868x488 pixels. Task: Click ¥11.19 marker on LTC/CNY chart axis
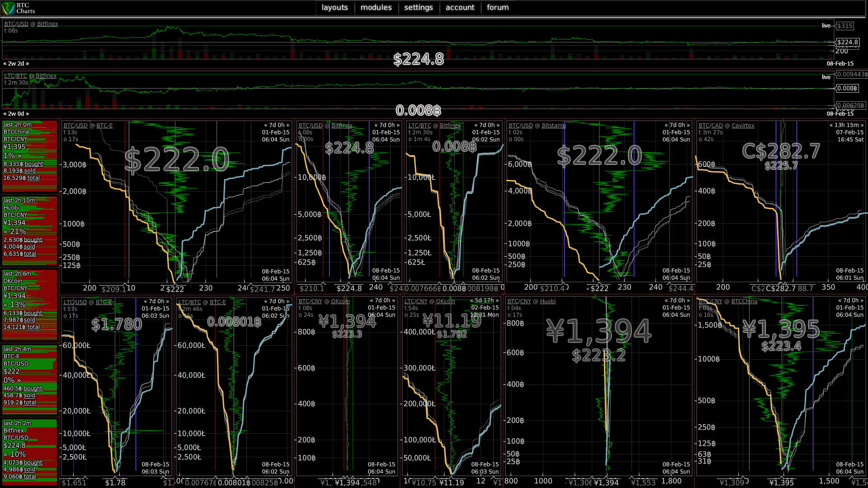(451, 483)
